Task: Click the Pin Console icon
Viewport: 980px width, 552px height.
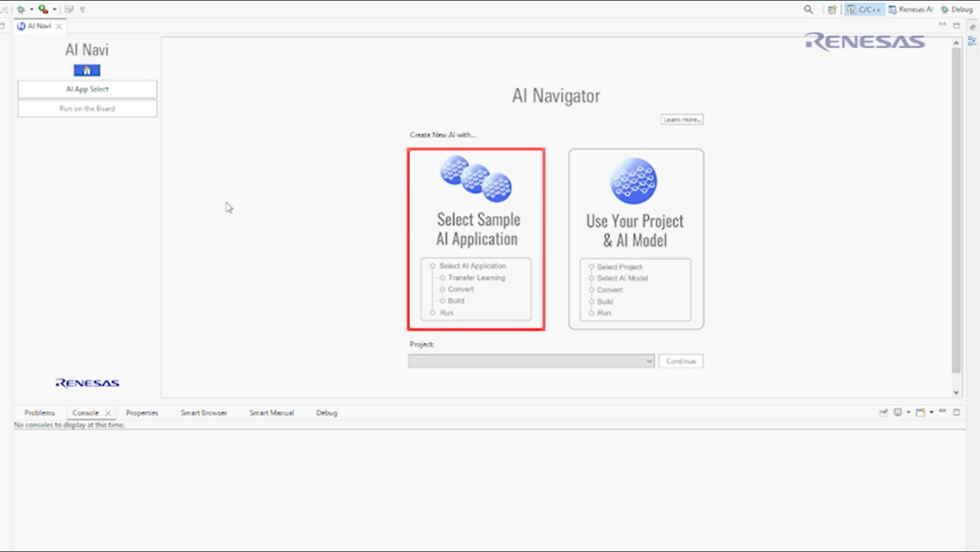Action: (883, 412)
